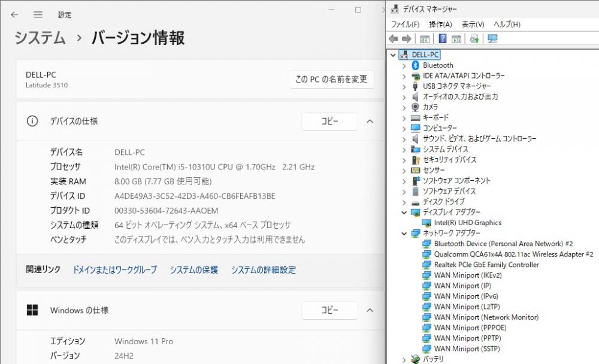Go back with the Settings back arrow
599x364 pixels.
[14, 14]
